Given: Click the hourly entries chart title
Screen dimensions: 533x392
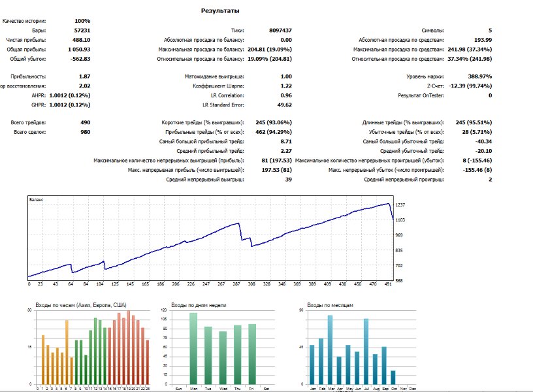Looking at the screenshot, I should [81, 305].
